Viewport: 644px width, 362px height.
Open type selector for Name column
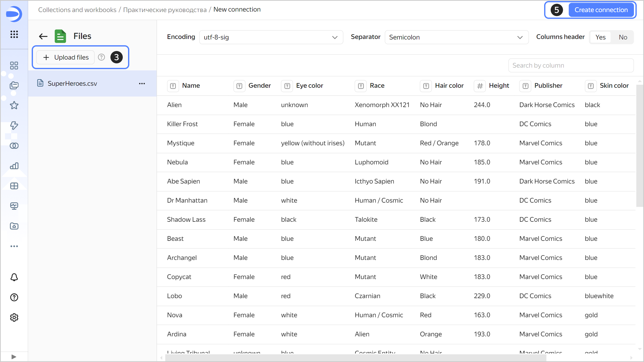[173, 86]
